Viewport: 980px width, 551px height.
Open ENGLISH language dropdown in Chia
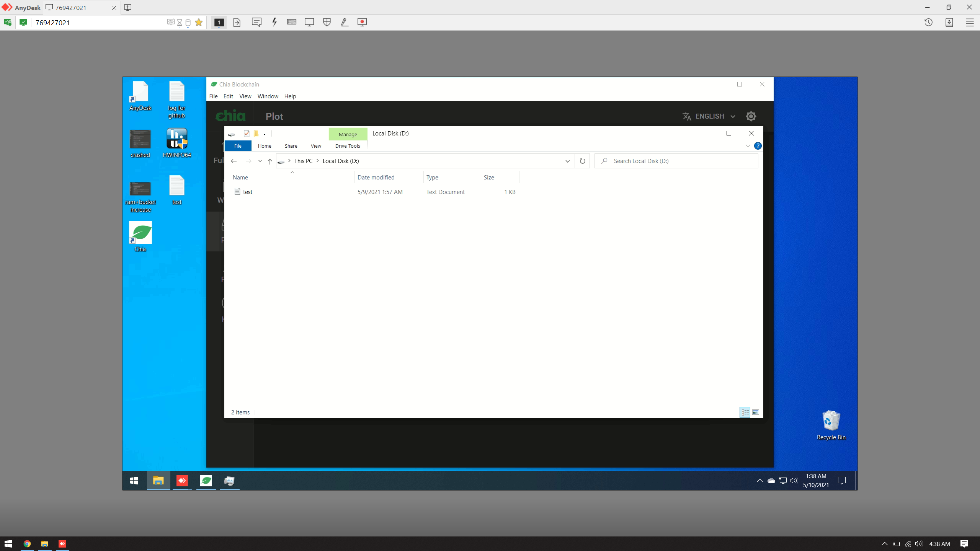pyautogui.click(x=709, y=116)
